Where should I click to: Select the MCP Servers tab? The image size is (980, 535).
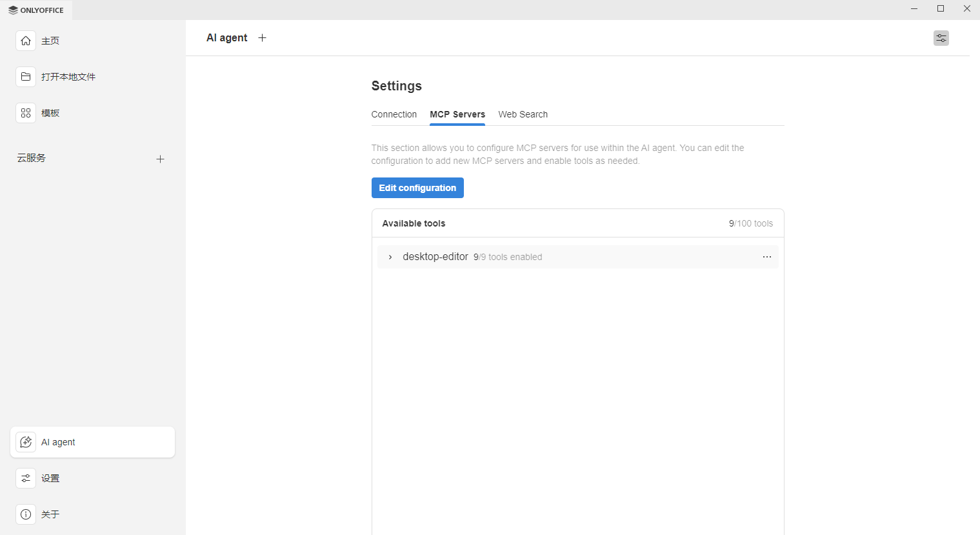(x=457, y=114)
